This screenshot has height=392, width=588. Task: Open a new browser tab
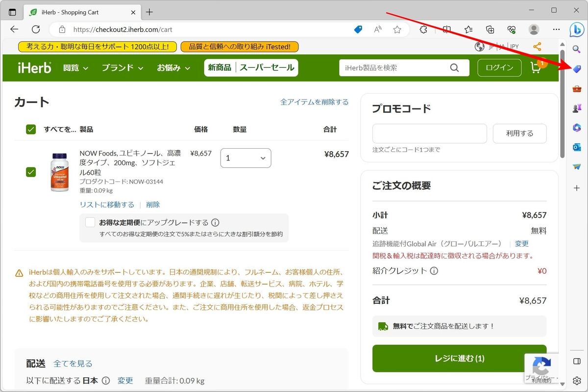point(149,12)
